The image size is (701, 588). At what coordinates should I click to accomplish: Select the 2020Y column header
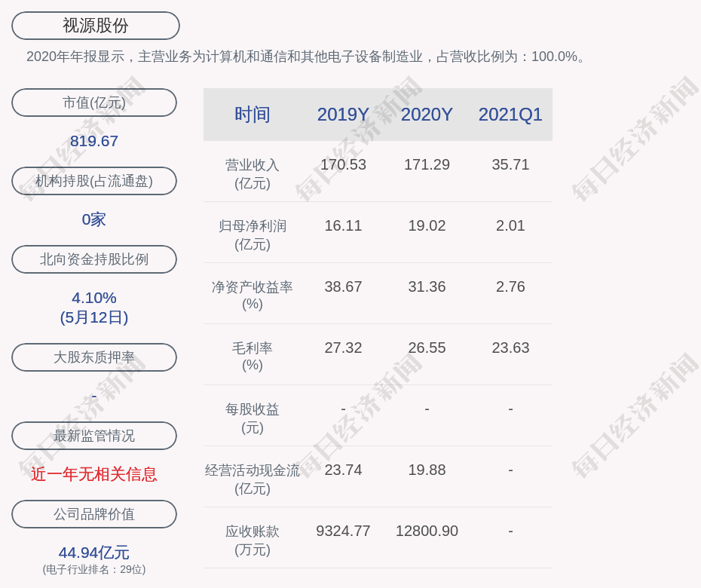[427, 115]
